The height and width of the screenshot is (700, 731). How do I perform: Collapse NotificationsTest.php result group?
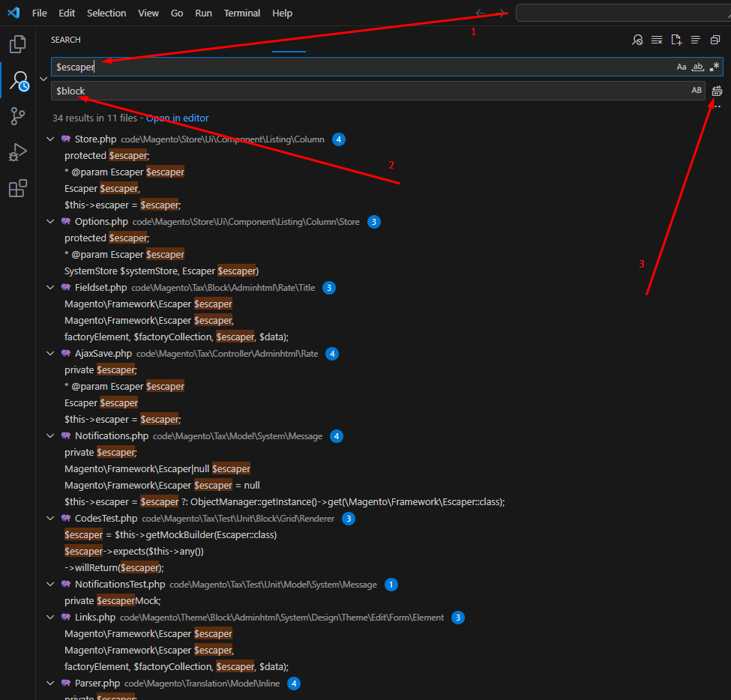point(50,584)
